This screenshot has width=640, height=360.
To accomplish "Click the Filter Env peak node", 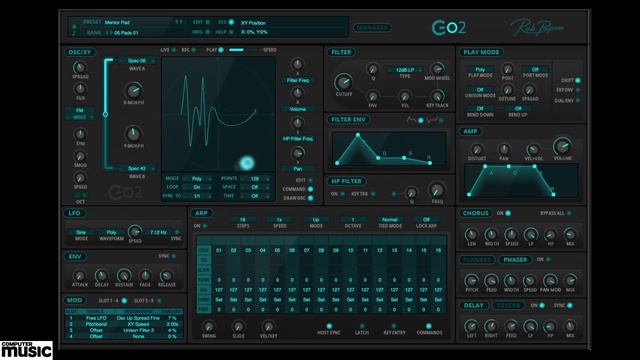I will point(358,135).
